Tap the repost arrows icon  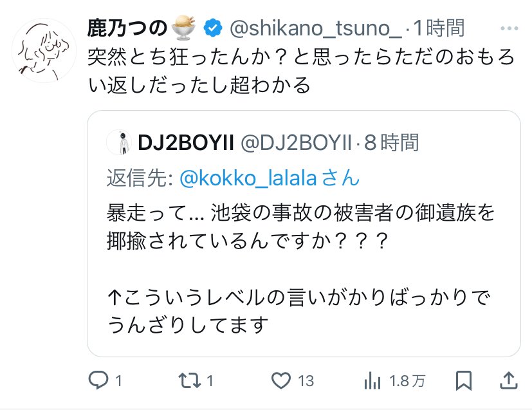[x=190, y=381]
